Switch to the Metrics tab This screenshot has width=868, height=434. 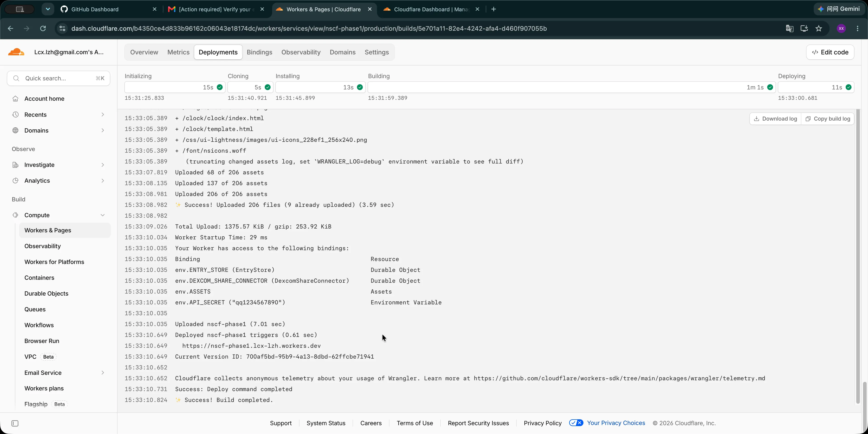click(x=178, y=52)
